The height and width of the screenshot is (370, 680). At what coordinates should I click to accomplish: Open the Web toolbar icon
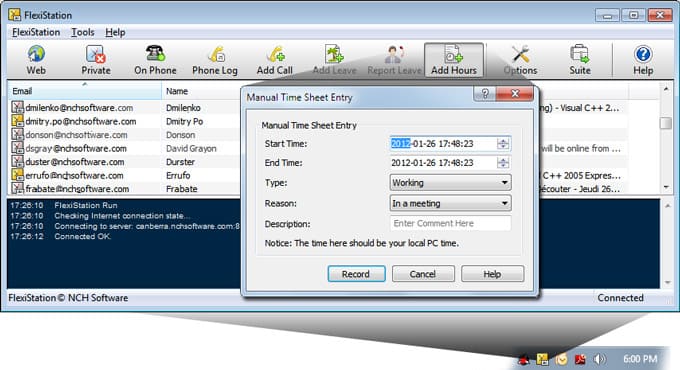36,60
